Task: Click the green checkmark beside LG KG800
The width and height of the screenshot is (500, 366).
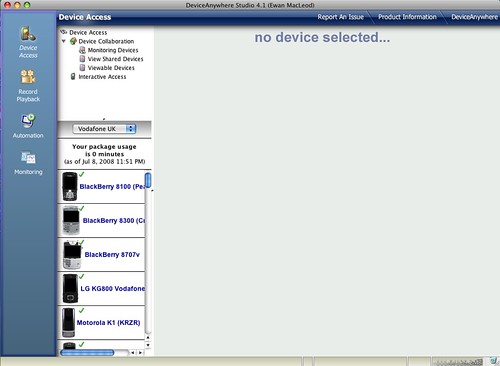Action: [82, 276]
